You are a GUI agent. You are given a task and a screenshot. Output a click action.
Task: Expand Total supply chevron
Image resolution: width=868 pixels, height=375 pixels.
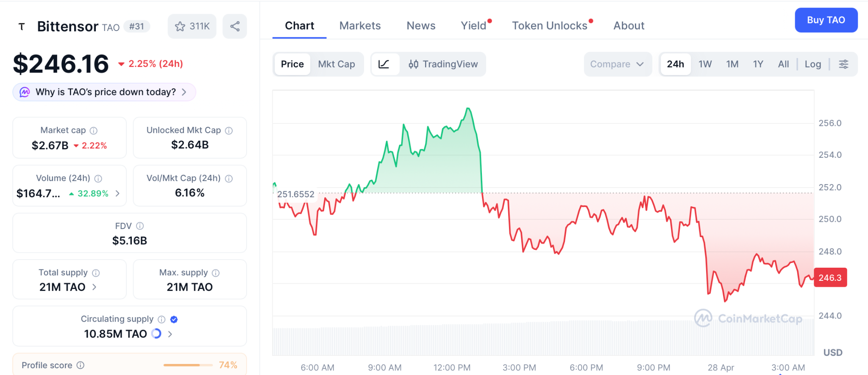(95, 287)
